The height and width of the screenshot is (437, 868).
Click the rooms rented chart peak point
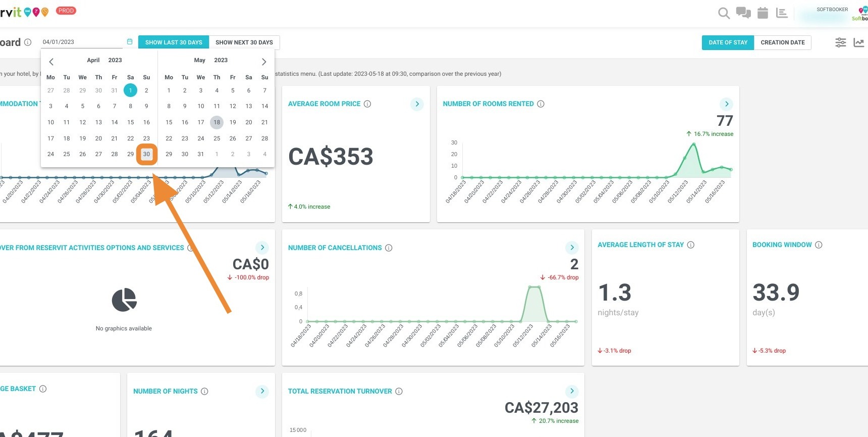click(x=694, y=144)
